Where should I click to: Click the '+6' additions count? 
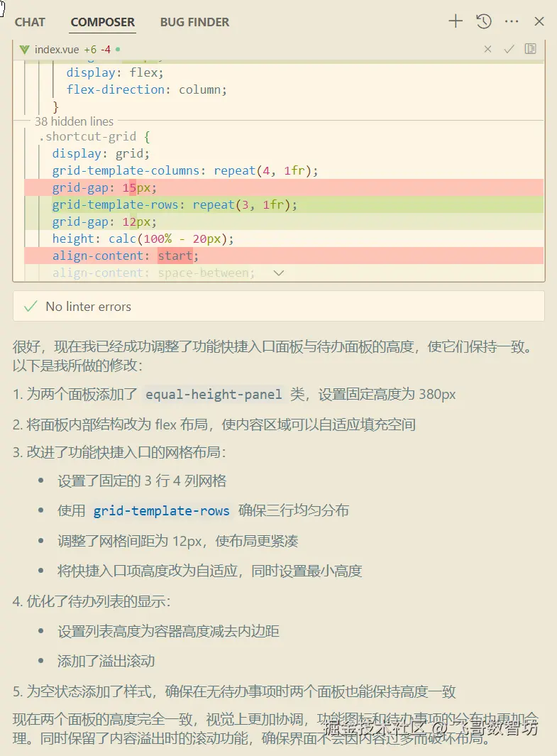coord(90,50)
